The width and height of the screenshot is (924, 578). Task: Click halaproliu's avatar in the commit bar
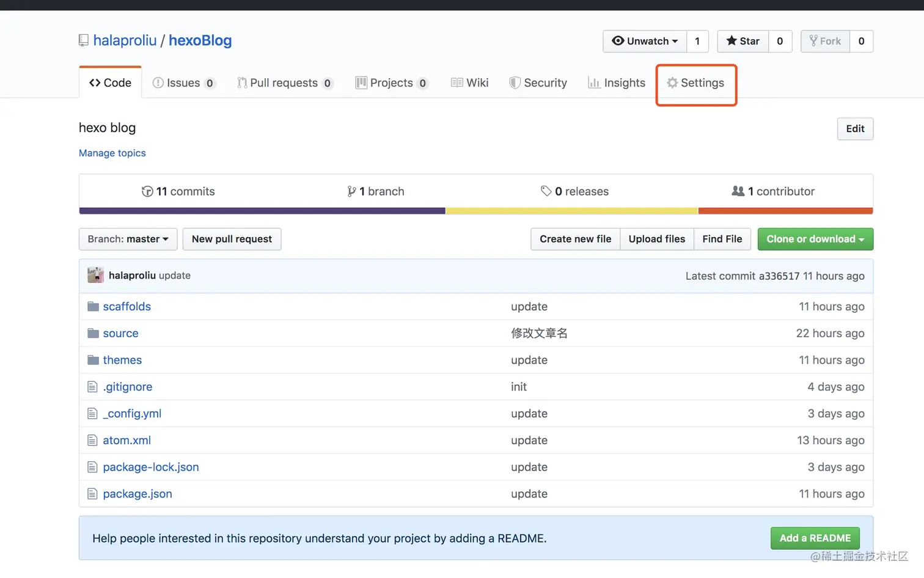[95, 275]
